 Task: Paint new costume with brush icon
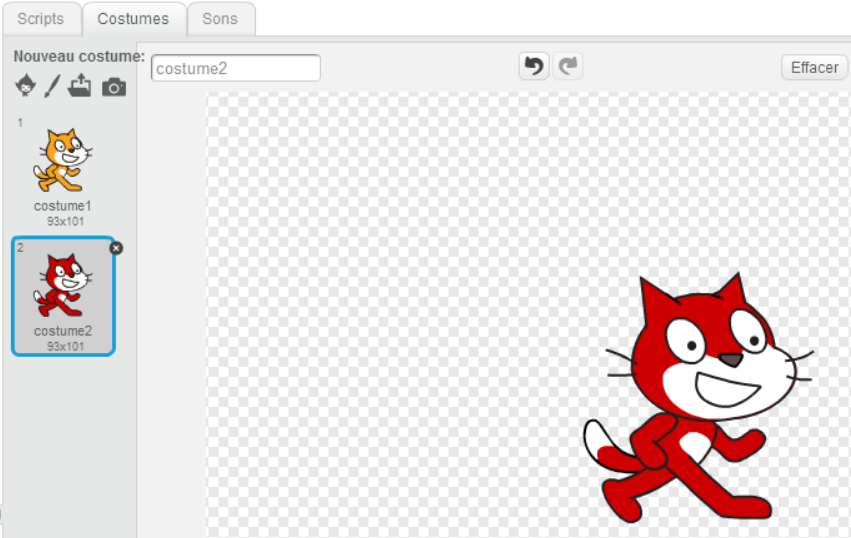point(52,86)
